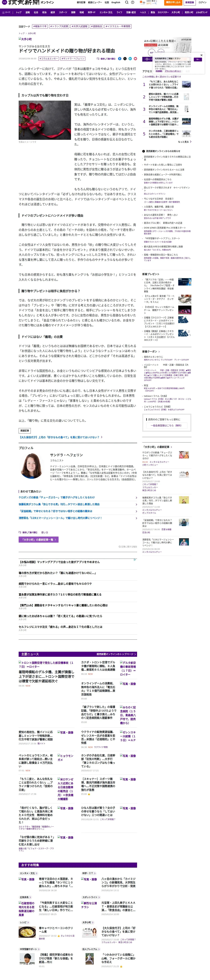The height and width of the screenshot is (980, 210).
Task: Select 速報 in navigation bar
Action: pos(27,12)
